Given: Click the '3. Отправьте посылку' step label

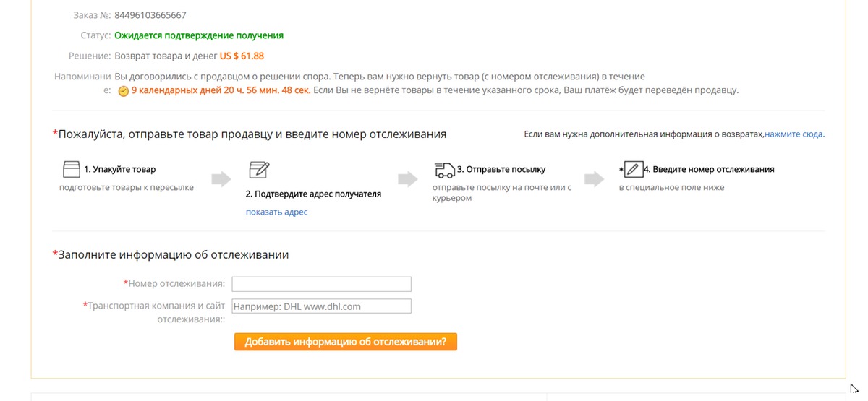Looking at the screenshot, I should (x=501, y=170).
